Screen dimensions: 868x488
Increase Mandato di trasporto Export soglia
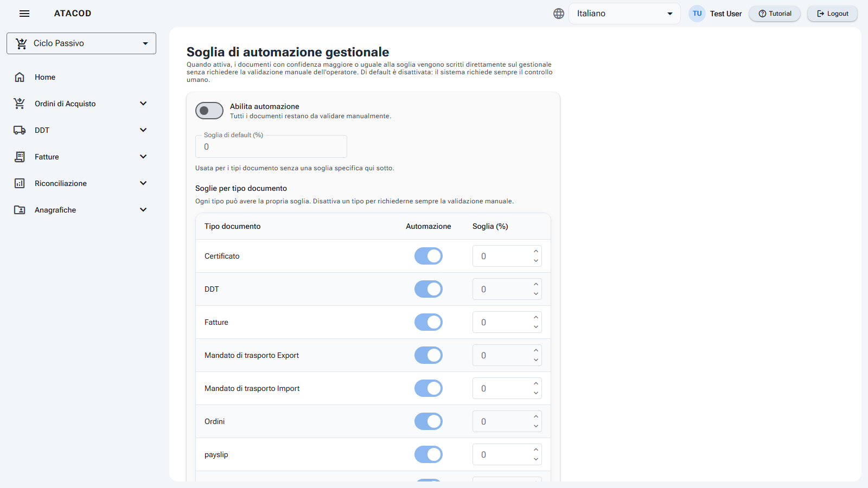[536, 350]
